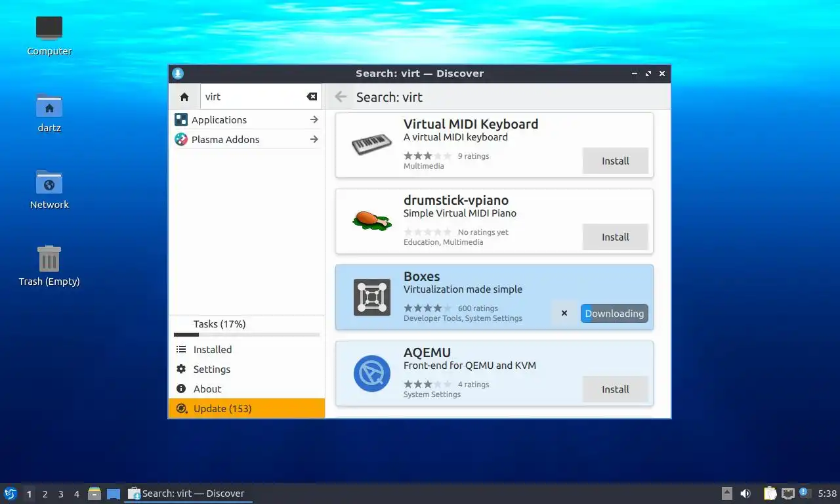Viewport: 840px width, 504px height.
Task: Click the Tasks (17%) label
Action: (x=219, y=324)
